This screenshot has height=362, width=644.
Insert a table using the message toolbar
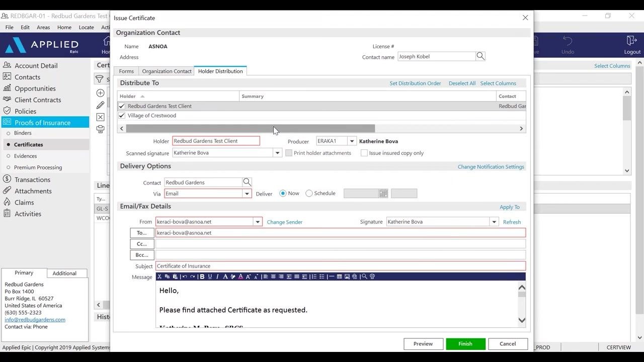pos(340,277)
